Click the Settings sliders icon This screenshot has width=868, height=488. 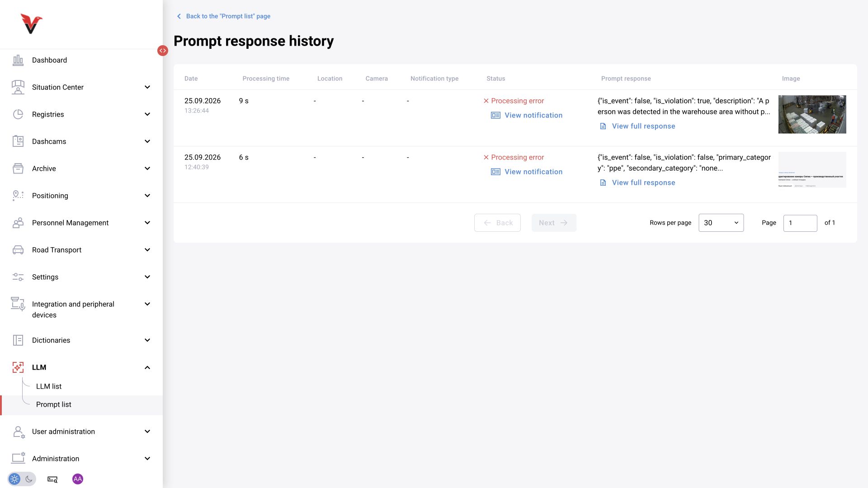(x=18, y=277)
